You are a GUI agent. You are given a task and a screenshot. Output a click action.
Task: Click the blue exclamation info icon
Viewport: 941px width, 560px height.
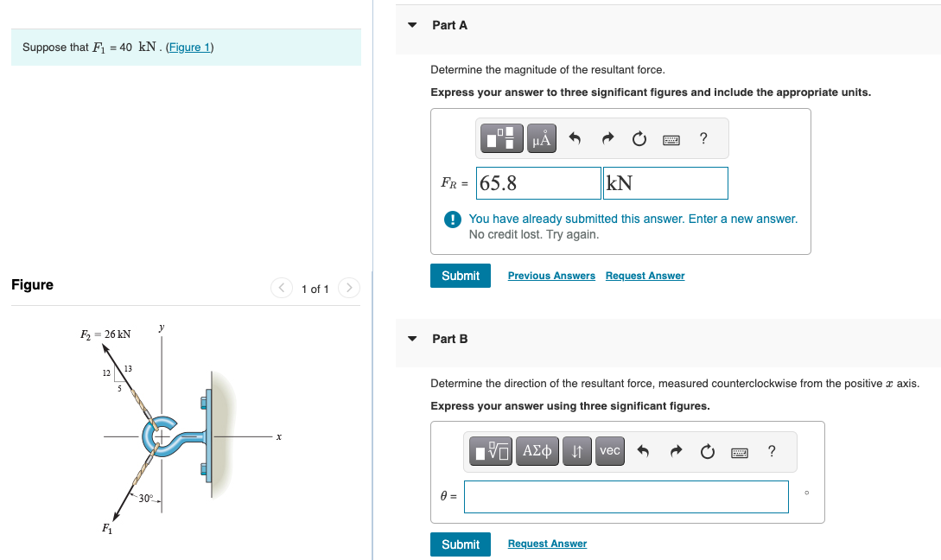(x=451, y=220)
